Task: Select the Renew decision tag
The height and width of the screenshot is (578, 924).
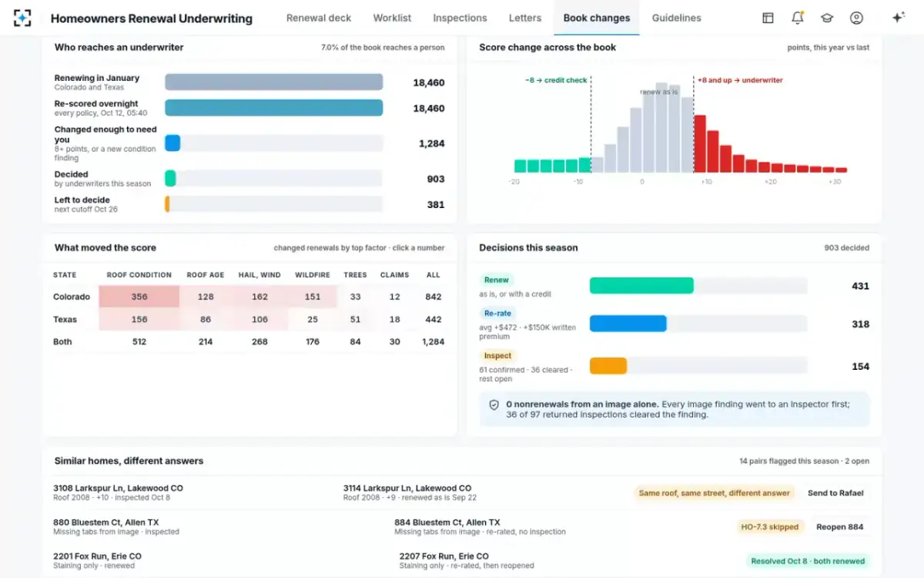Action: coord(497,280)
